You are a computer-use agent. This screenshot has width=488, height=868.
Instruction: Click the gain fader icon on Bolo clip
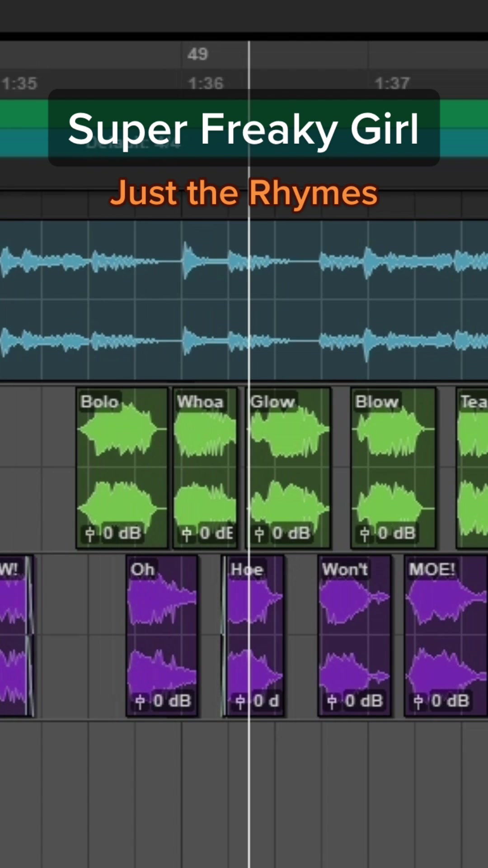pos(89,534)
